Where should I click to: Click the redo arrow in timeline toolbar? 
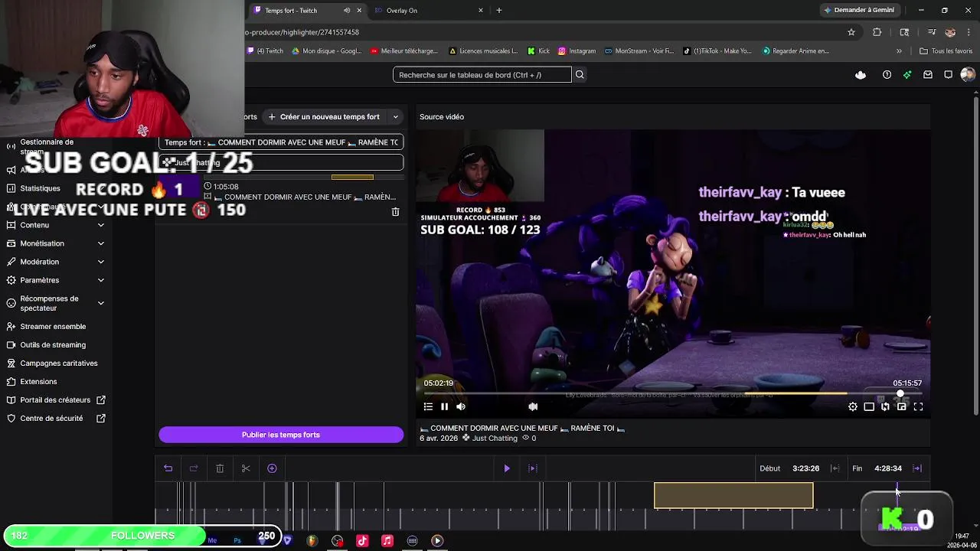coord(194,468)
